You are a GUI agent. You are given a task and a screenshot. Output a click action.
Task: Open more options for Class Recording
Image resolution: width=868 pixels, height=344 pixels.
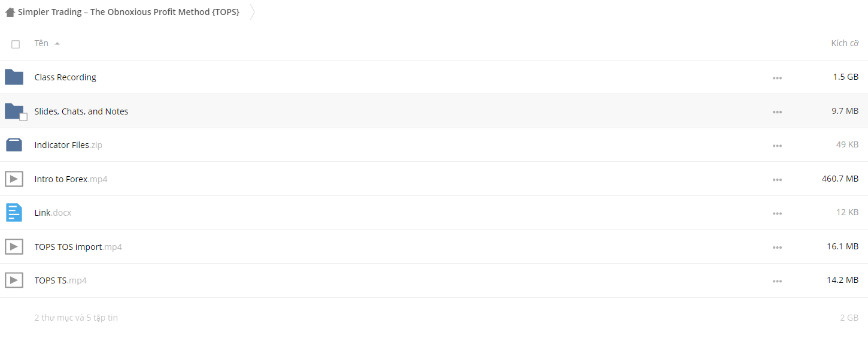coord(777,78)
